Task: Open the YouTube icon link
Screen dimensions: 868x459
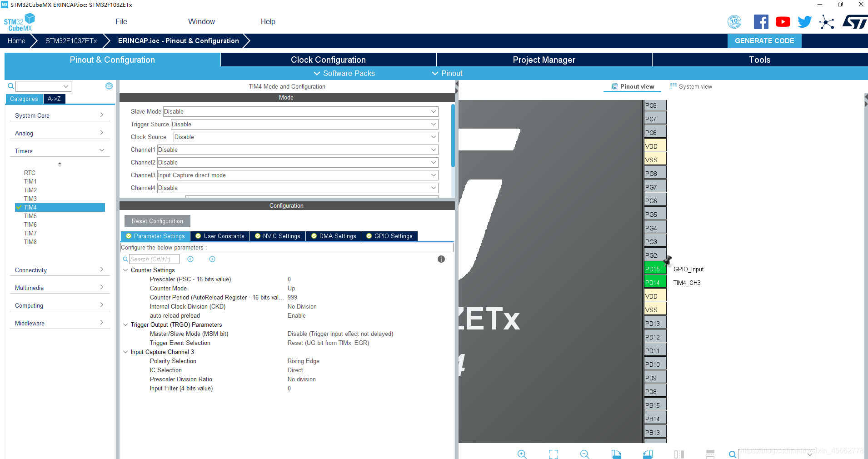Action: point(783,22)
